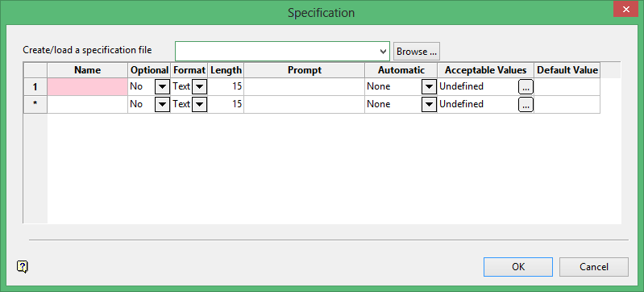Open Acceptable Values ellipsis in row 1
This screenshot has width=644, height=292.
tap(526, 87)
